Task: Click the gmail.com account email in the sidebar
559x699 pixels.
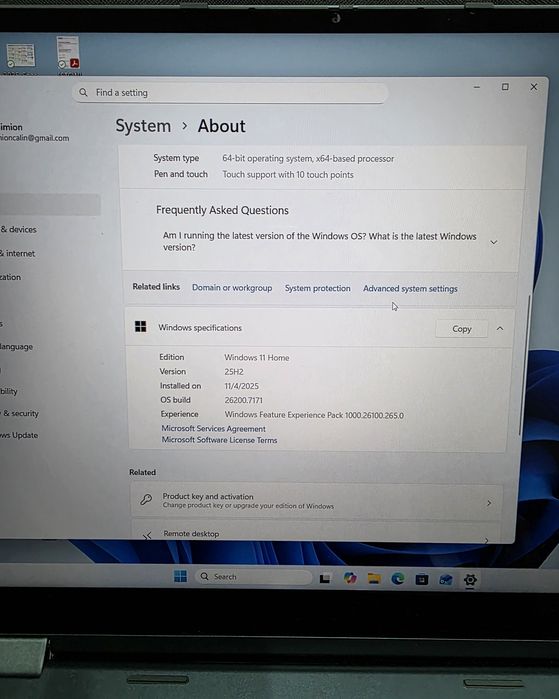Action: tap(34, 138)
